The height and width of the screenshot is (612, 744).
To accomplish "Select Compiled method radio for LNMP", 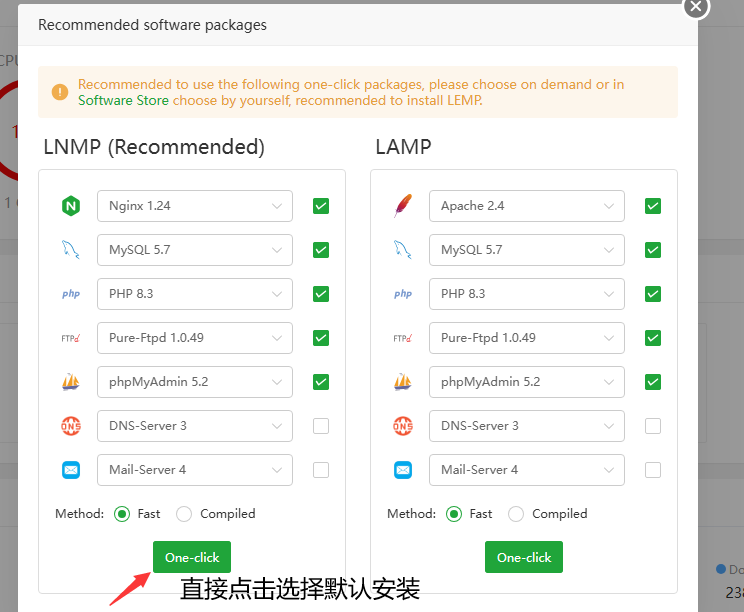I will click(184, 514).
